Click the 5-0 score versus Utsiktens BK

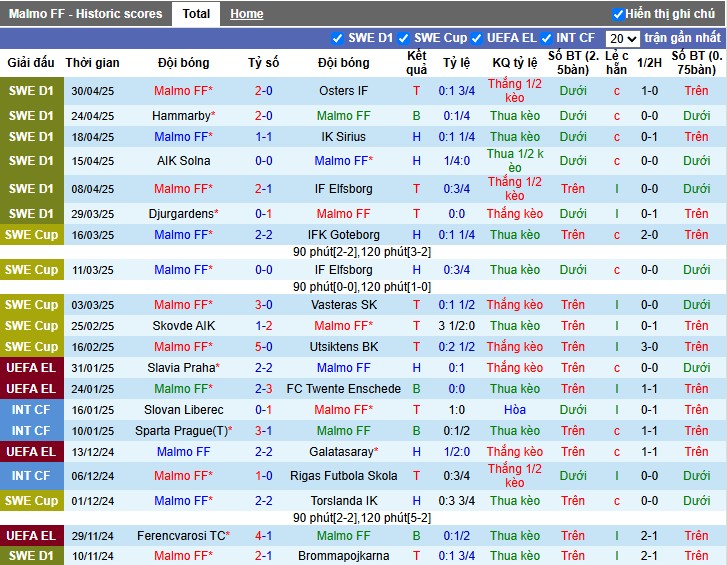point(263,347)
